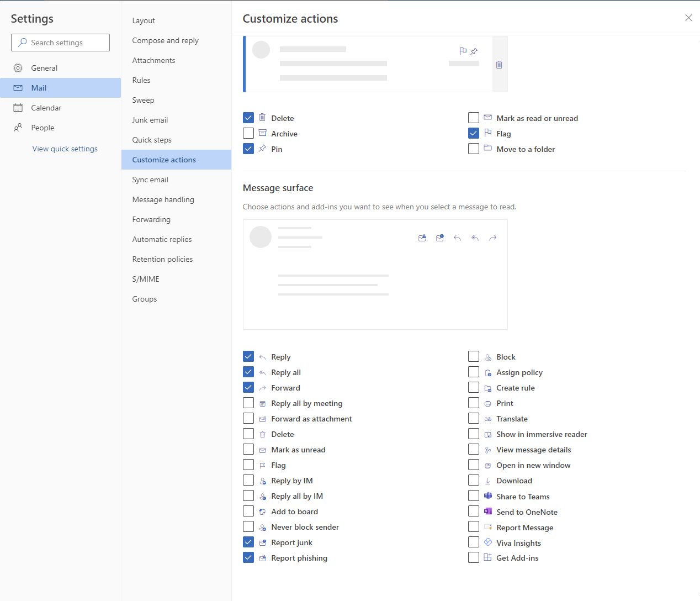
Task: Uncheck the Report junk checkbox
Action: click(x=248, y=542)
